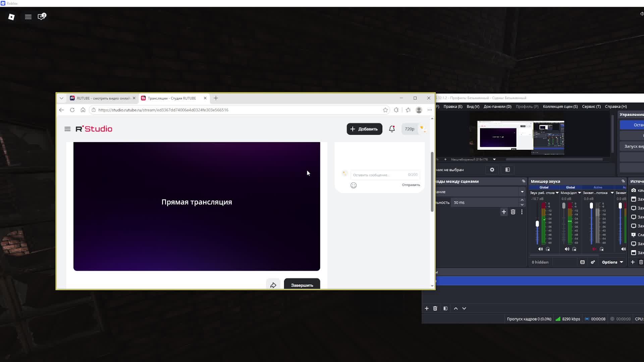
Task: Expand the scene transition type dropdown
Action: [522, 192]
